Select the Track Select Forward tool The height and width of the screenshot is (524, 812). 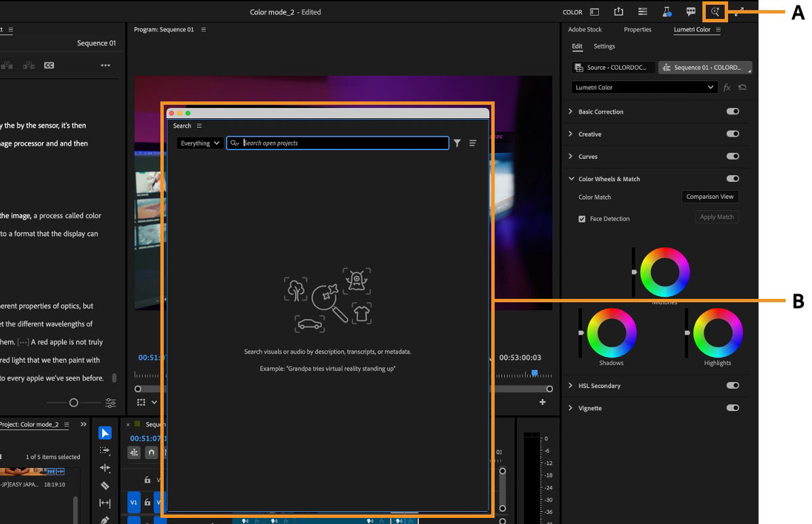105,450
